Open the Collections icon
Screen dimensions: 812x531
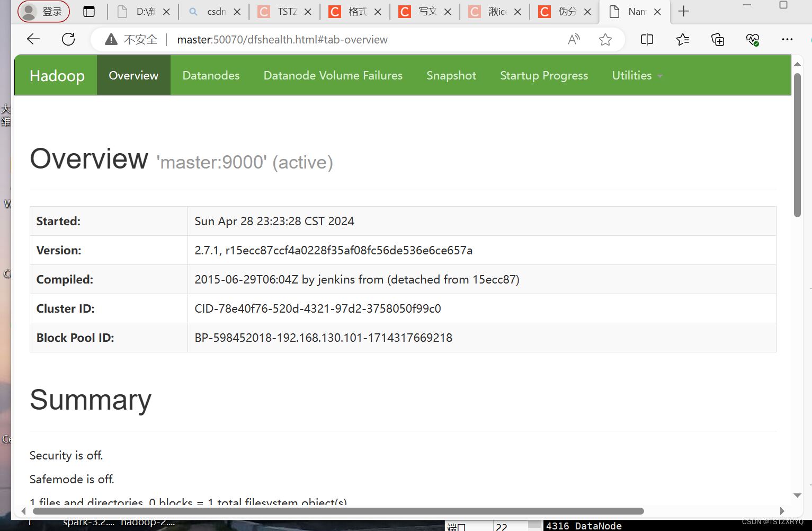718,39
